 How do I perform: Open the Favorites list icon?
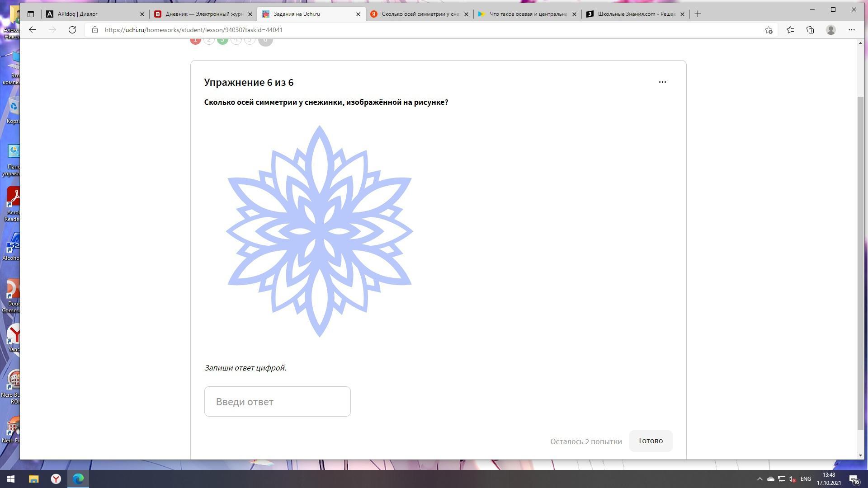(x=790, y=30)
